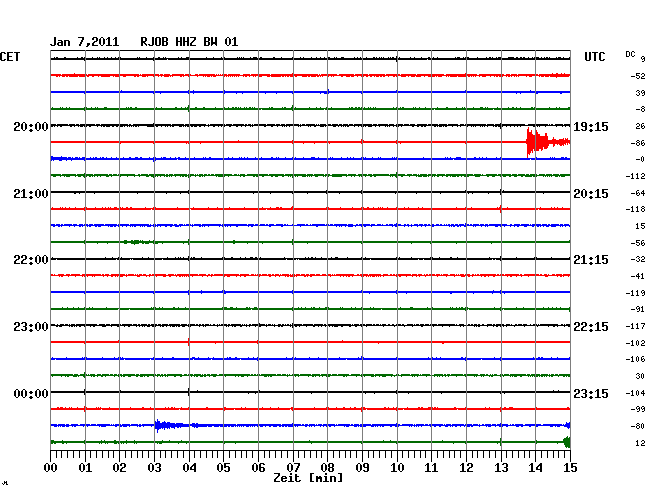Click the DC value "-41"
The height and width of the screenshot is (494, 650).
[638, 276]
